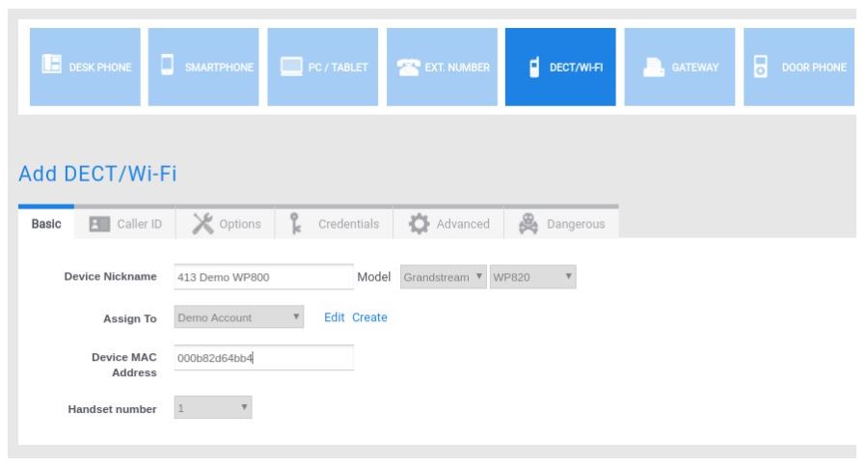Click the skull icon on Dangerous tab

pos(529,224)
